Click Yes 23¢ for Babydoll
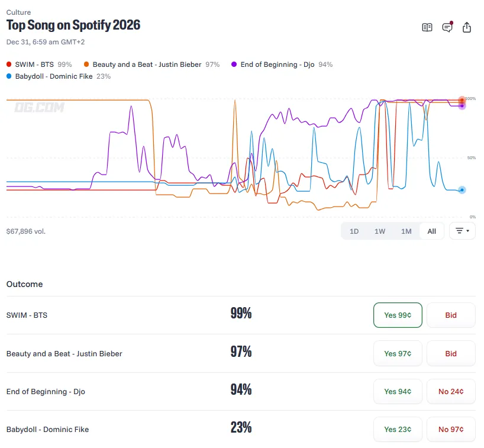Viewport: 484px width, 448px height. [x=398, y=430]
